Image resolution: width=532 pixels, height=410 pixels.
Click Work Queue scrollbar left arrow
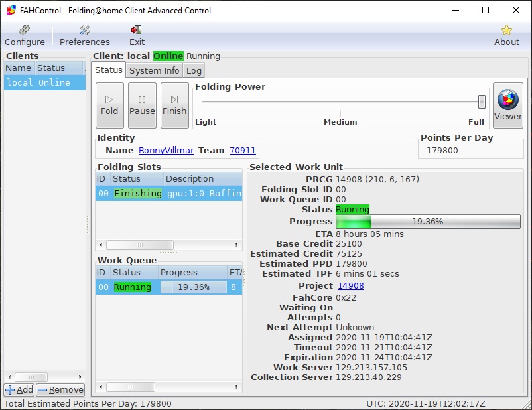point(101,387)
